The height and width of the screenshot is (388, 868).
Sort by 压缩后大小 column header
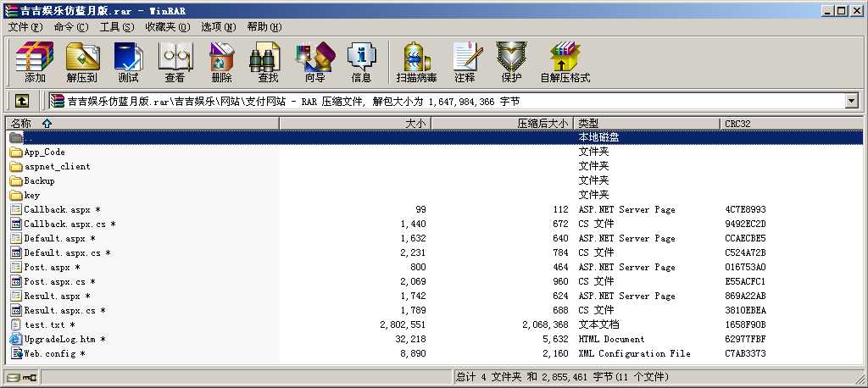click(x=502, y=124)
